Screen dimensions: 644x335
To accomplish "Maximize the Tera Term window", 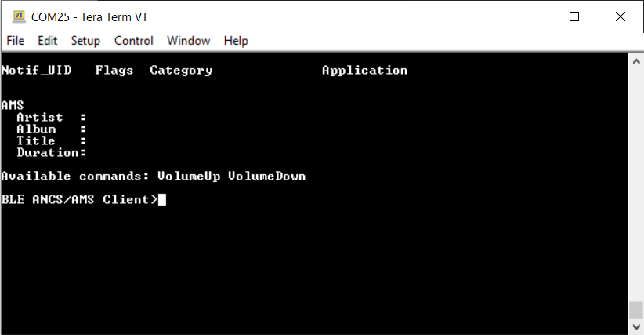I will tap(574, 16).
